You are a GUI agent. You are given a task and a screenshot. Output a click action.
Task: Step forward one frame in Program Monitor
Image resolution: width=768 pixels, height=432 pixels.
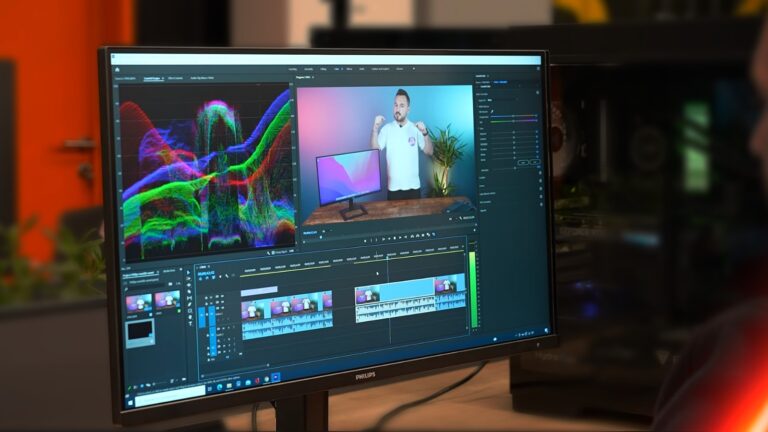400,238
